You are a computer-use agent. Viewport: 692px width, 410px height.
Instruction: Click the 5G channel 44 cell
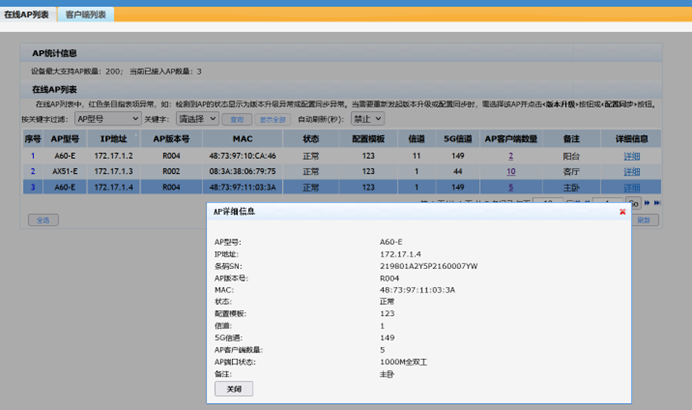coord(458,172)
